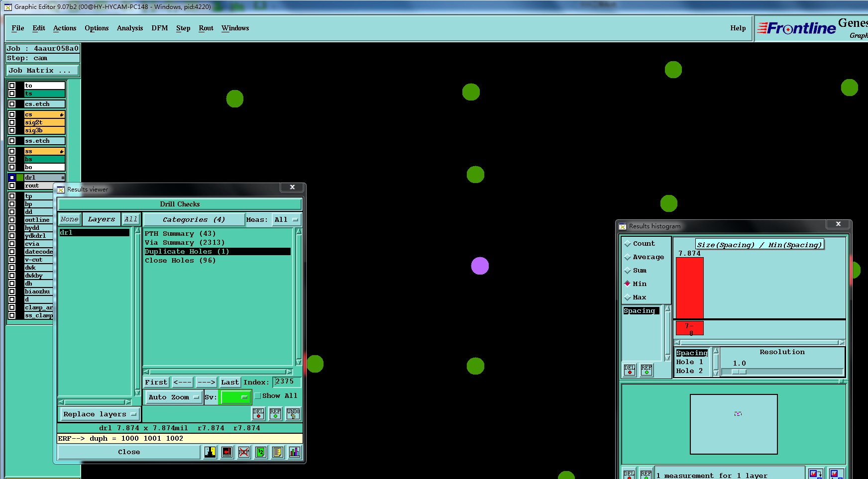Click histogram chart scroll-right arrow
This screenshot has width=868, height=479.
841,342
